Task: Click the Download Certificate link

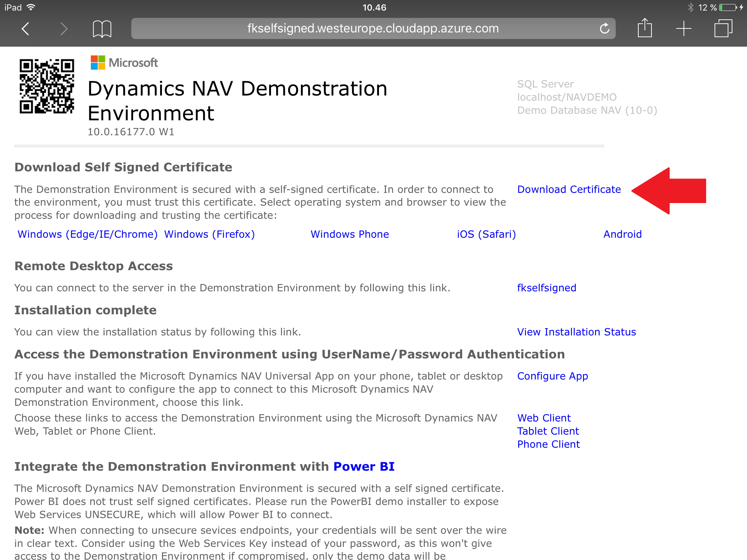Action: (569, 190)
